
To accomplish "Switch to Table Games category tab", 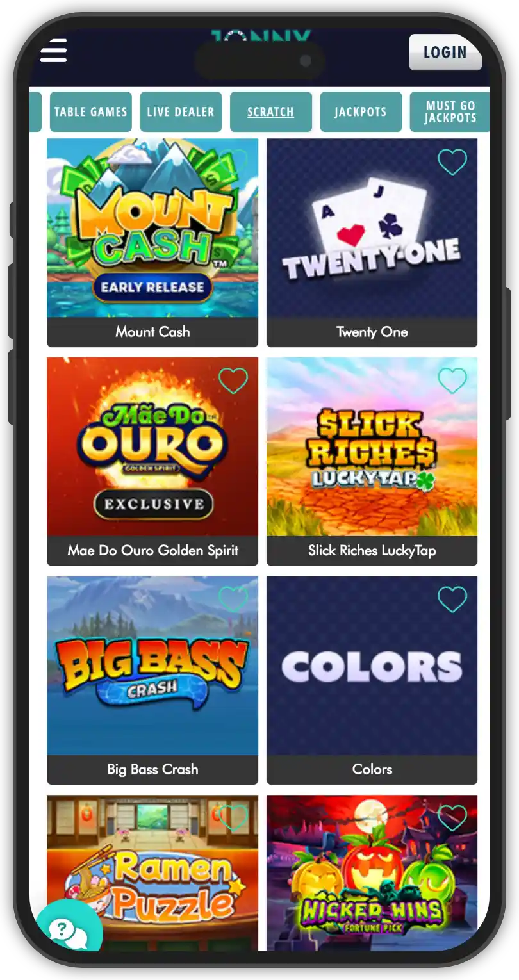I will tap(90, 111).
